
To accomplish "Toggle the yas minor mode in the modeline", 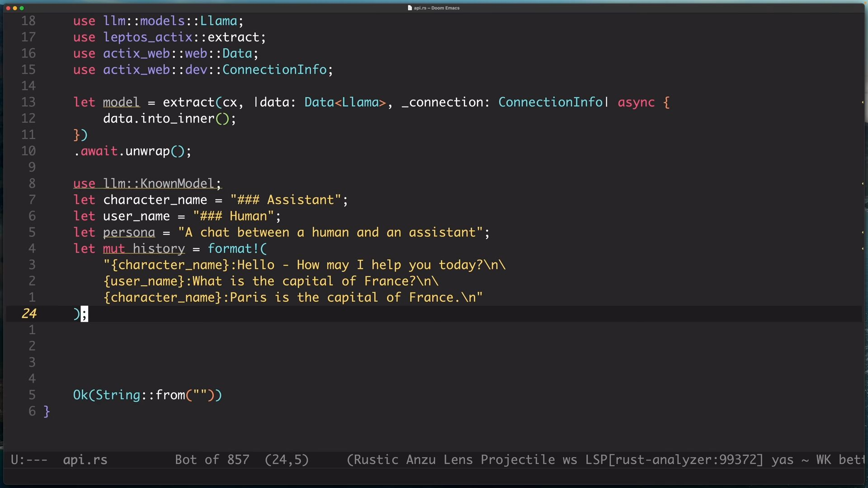I will (782, 460).
